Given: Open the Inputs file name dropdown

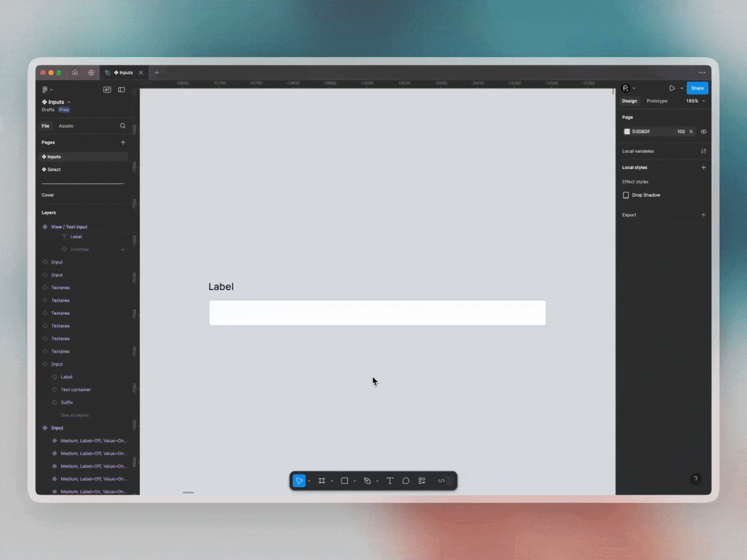Looking at the screenshot, I should 69,102.
